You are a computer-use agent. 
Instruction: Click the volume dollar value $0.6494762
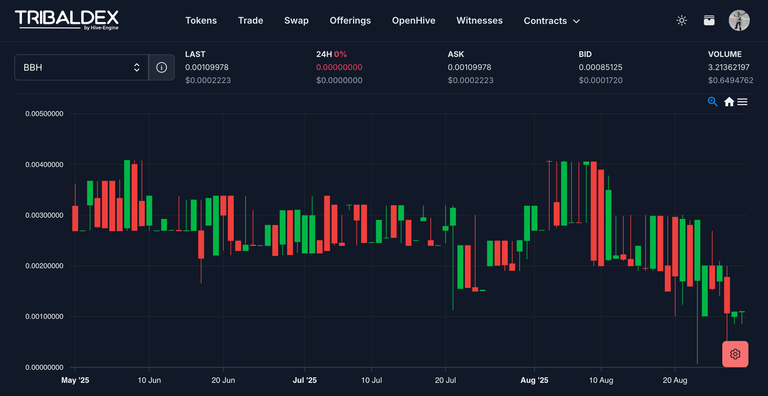click(x=730, y=80)
